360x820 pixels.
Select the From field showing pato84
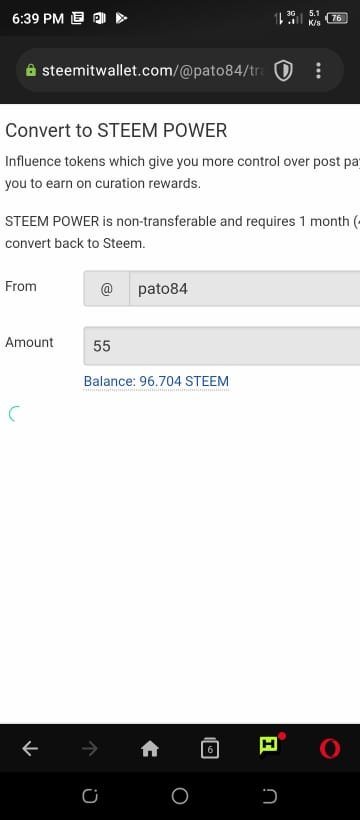222,289
